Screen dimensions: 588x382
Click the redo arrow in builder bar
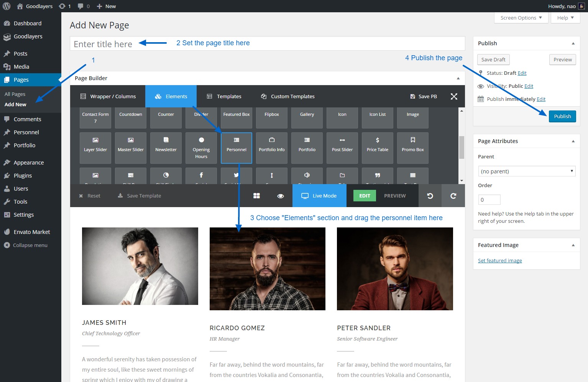453,196
